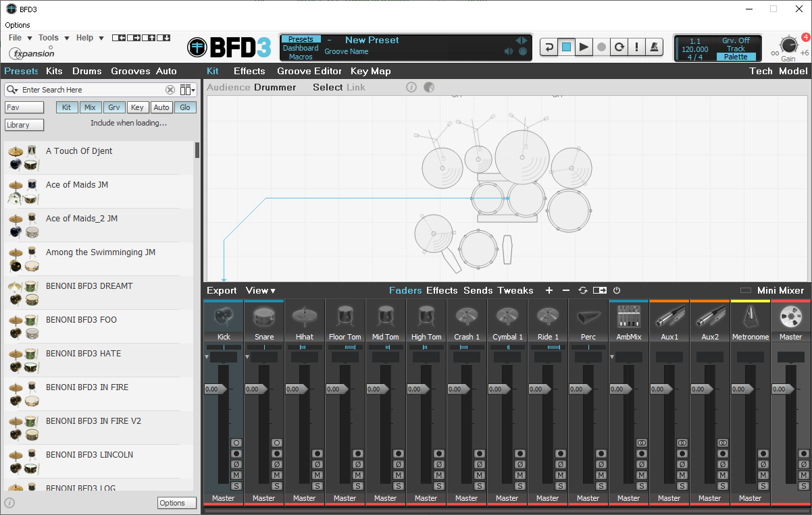Click the panic exclamation icon in transport
The width and height of the screenshot is (812, 515).
click(x=636, y=47)
